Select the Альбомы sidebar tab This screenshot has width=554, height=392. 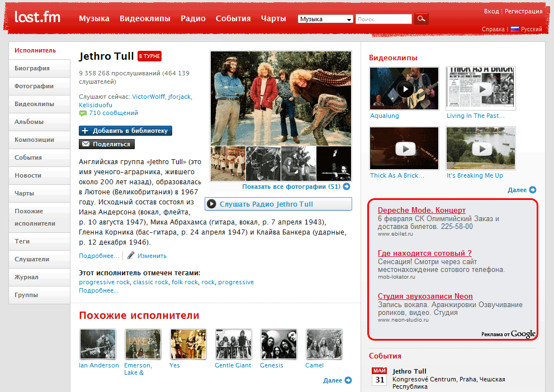click(39, 122)
